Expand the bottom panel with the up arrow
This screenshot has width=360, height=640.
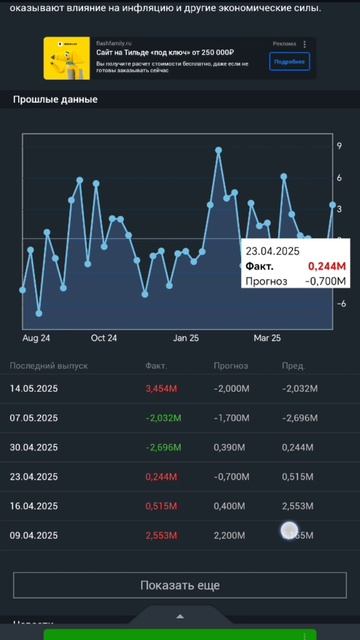click(x=180, y=616)
